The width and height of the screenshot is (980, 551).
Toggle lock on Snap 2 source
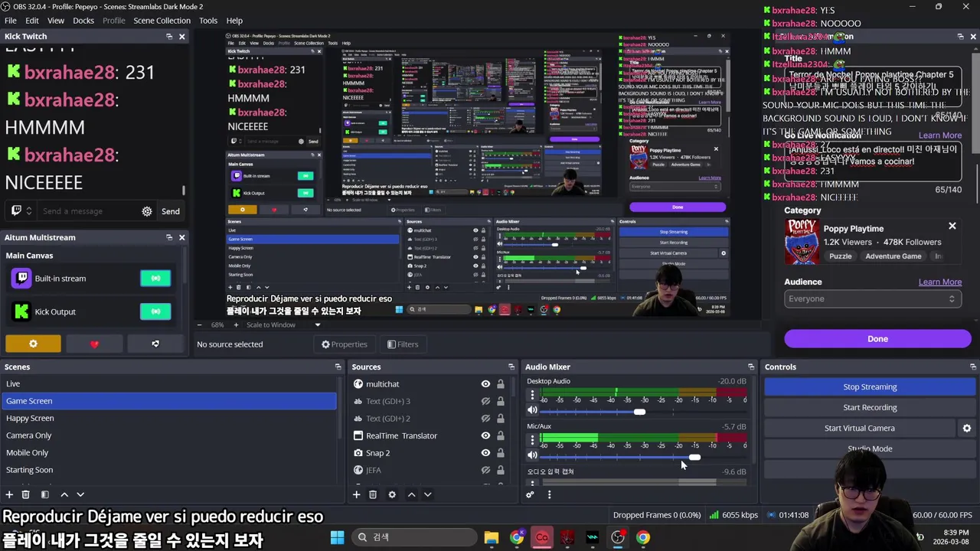click(501, 453)
